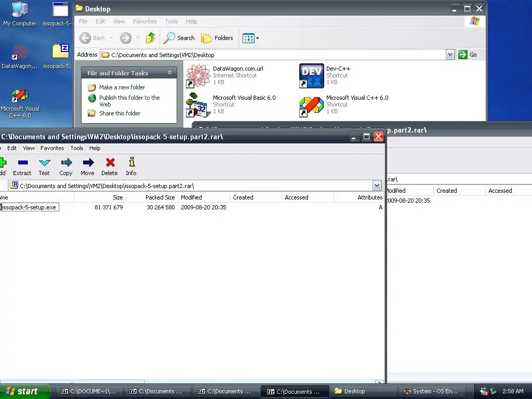Open the Help menu in 7-Zip

(95, 148)
